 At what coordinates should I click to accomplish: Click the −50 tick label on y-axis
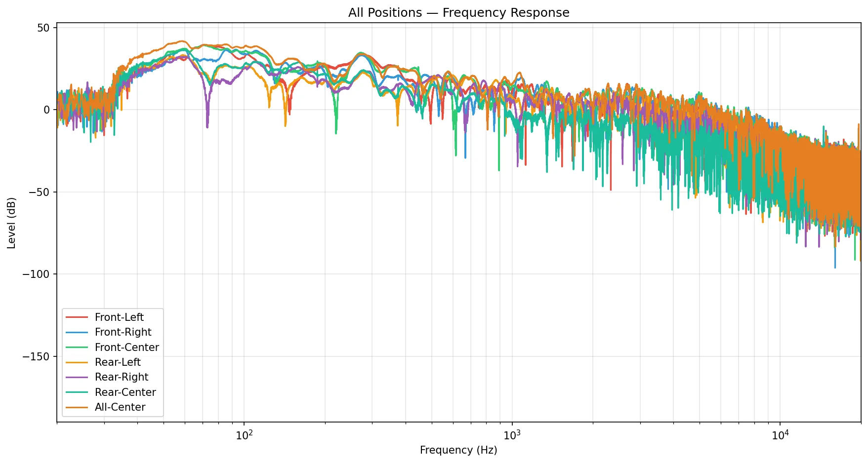[x=40, y=192]
